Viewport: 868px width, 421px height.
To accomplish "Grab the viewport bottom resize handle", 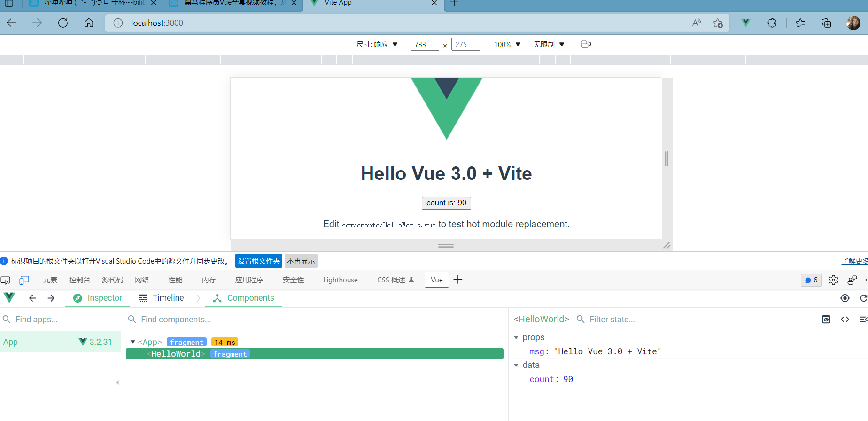I will pyautogui.click(x=446, y=245).
